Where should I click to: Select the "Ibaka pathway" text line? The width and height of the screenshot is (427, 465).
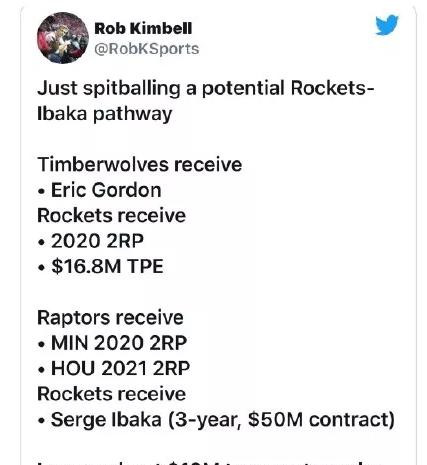coord(104,114)
